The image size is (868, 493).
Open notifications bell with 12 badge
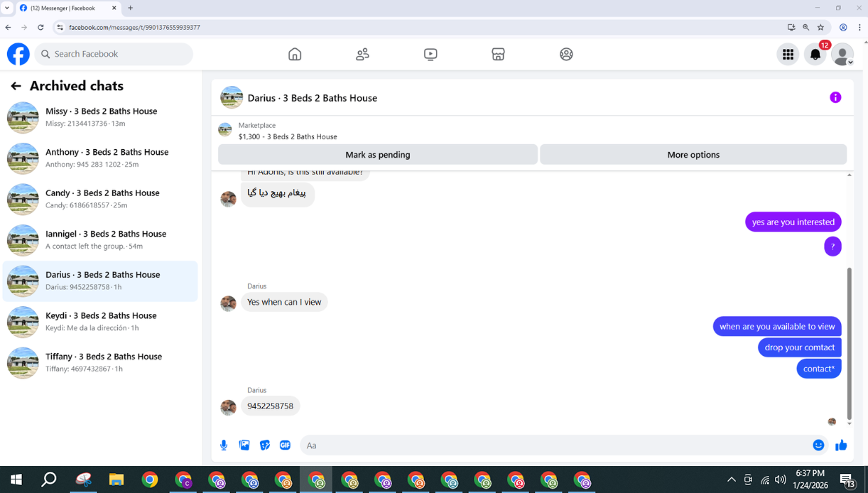click(x=815, y=54)
